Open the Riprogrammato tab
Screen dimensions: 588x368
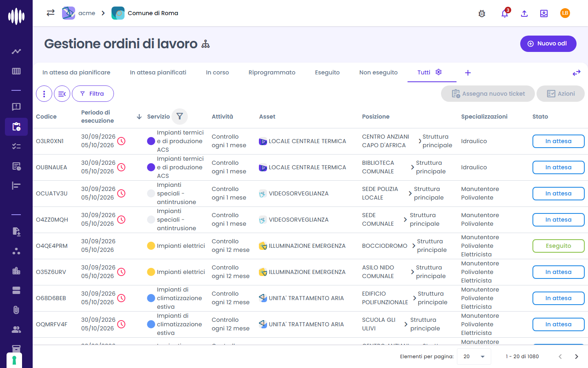coord(272,72)
